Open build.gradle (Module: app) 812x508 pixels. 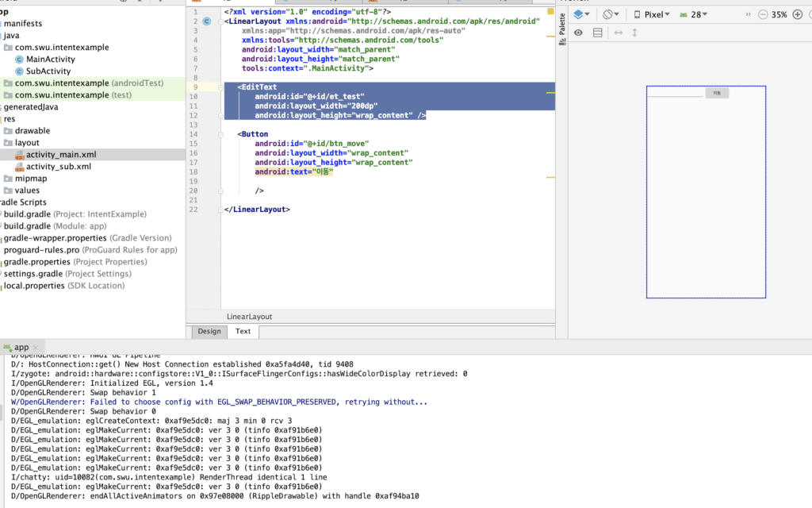tap(55, 226)
